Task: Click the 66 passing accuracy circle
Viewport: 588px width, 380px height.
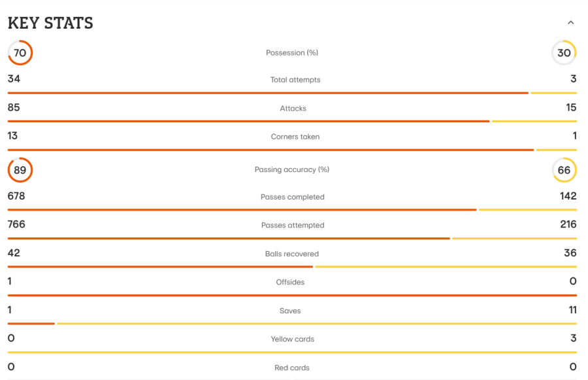Action: [564, 169]
